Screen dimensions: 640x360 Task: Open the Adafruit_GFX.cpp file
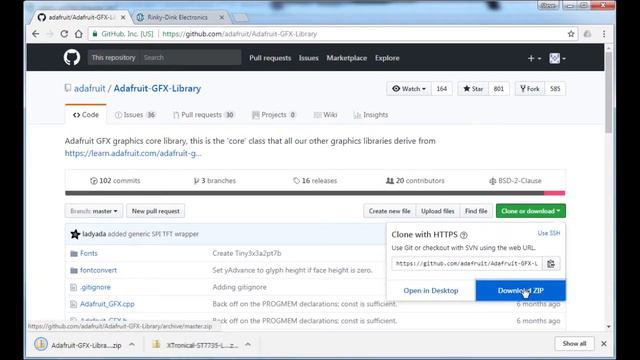click(x=107, y=304)
